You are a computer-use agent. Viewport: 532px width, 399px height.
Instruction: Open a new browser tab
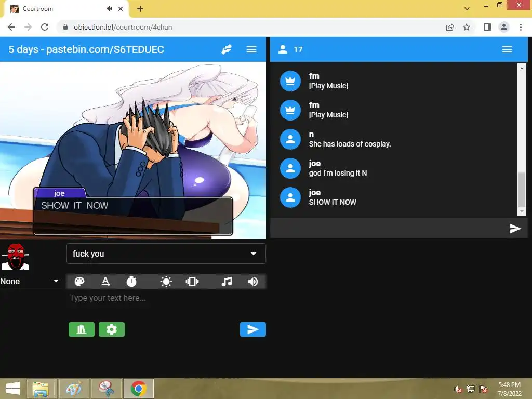click(140, 9)
